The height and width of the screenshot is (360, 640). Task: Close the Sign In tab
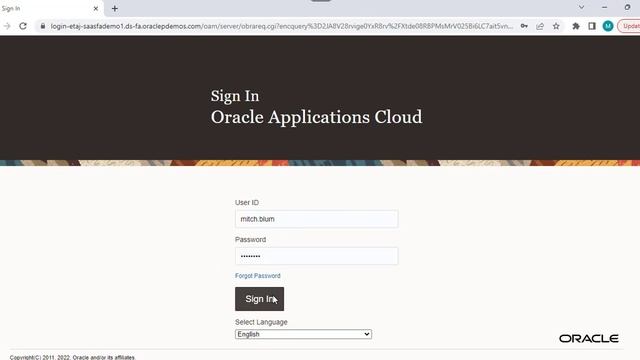[x=96, y=9]
